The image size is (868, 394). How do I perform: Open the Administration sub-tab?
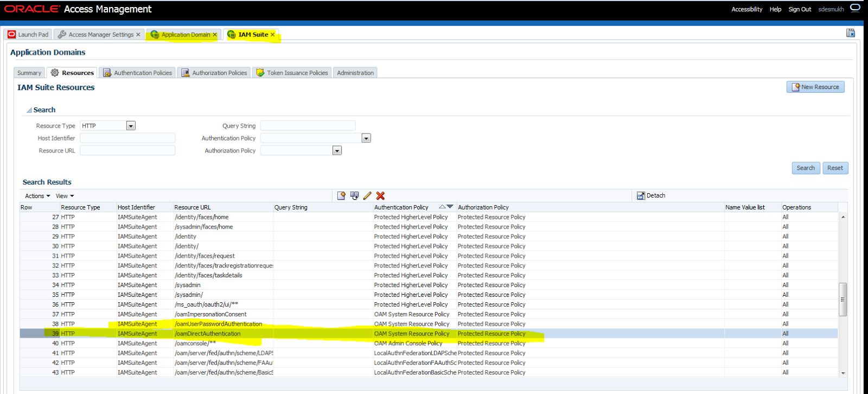355,73
